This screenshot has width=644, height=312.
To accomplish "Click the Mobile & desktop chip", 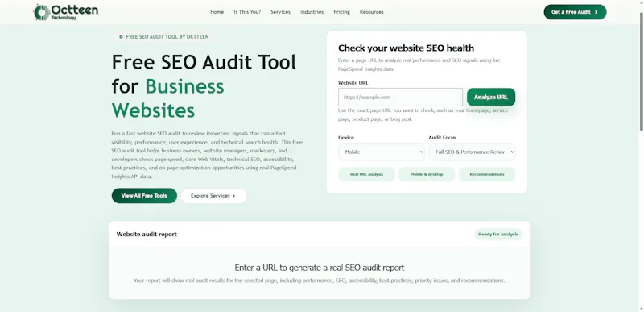I will pyautogui.click(x=427, y=174).
